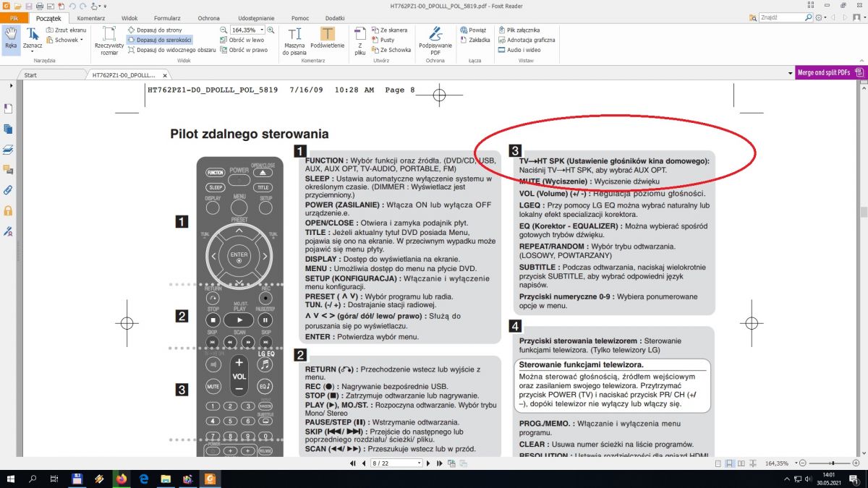Switch to the Widok ribbon tab

129,17
